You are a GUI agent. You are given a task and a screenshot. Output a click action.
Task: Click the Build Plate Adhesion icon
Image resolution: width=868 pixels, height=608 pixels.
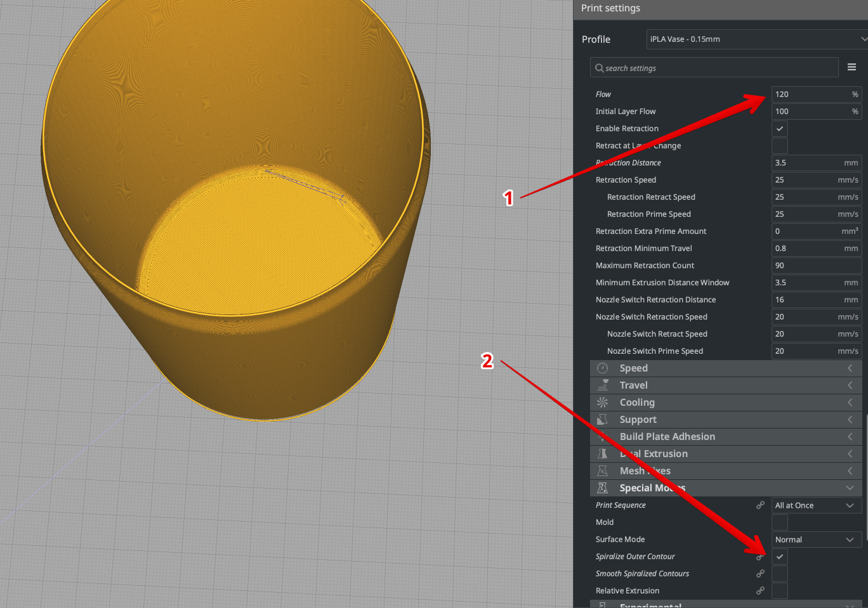(602, 436)
